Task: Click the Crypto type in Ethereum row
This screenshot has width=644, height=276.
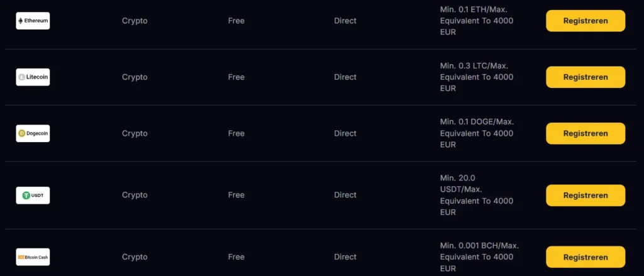Action: [135, 21]
